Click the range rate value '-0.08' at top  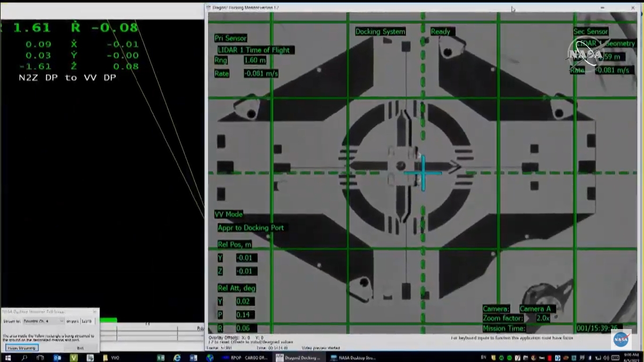115,27
